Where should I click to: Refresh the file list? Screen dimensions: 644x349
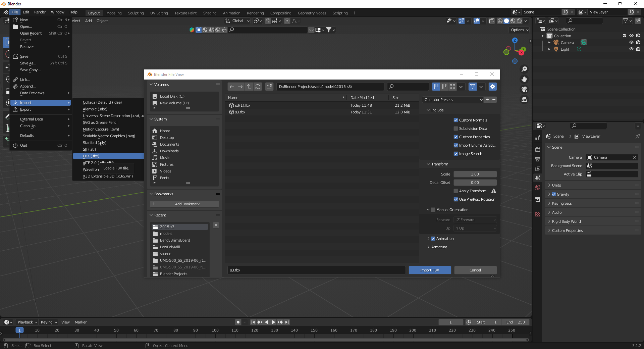[258, 87]
